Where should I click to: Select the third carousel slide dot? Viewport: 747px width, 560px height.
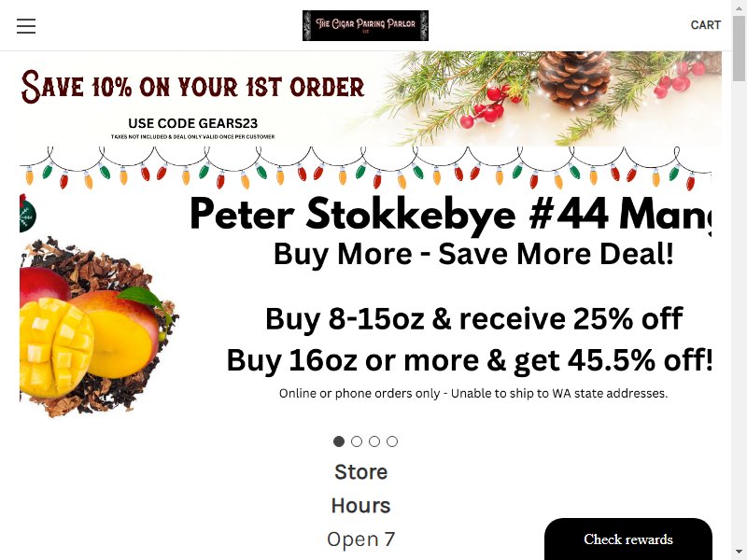point(374,441)
